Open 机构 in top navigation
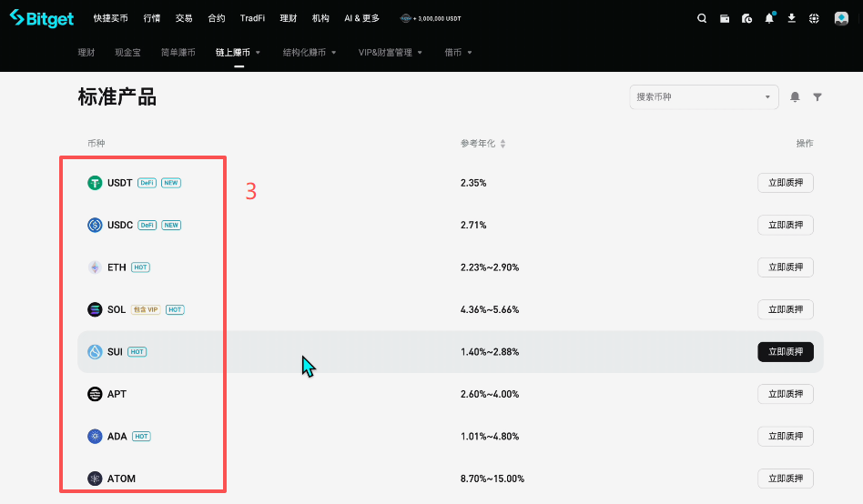 pyautogui.click(x=320, y=18)
